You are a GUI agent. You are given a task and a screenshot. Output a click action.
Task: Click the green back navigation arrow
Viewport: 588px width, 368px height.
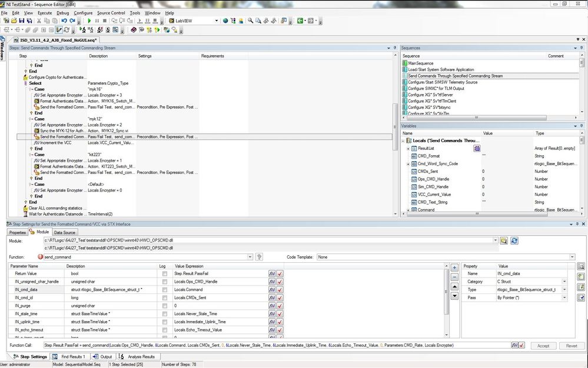300,21
